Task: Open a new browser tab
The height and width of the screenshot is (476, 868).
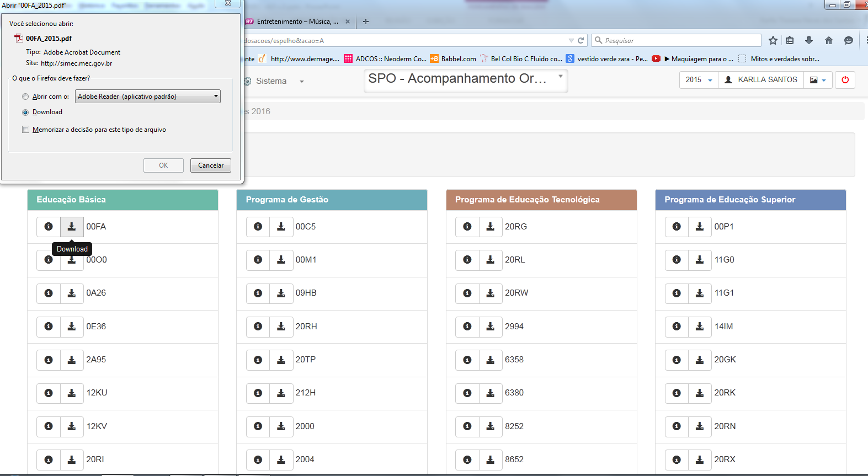Action: [x=366, y=22]
